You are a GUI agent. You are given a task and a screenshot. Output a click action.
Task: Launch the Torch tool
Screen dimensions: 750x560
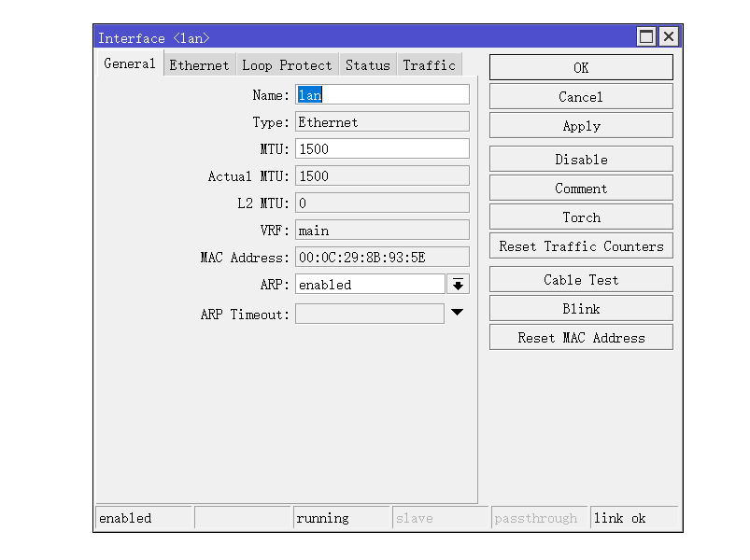581,217
